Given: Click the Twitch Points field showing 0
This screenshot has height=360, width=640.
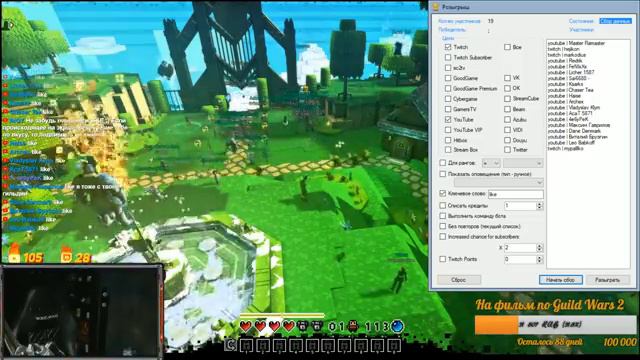Looking at the screenshot, I should click(x=520, y=259).
